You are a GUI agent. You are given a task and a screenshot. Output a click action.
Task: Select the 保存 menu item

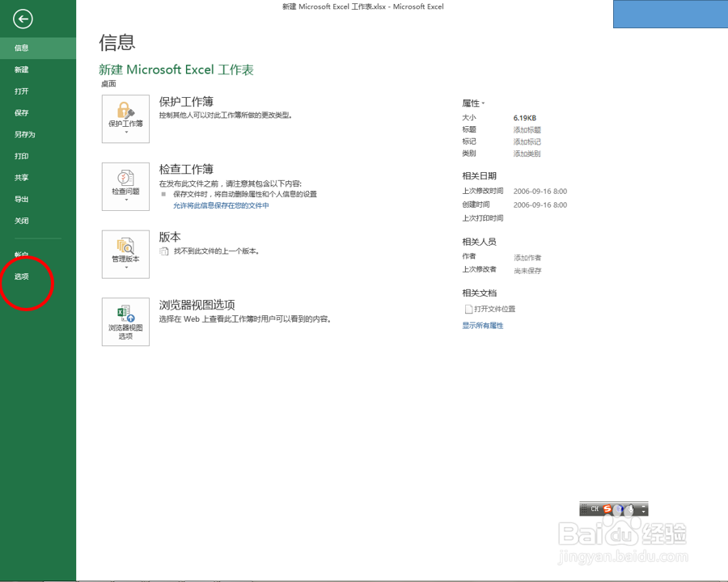tap(38, 113)
